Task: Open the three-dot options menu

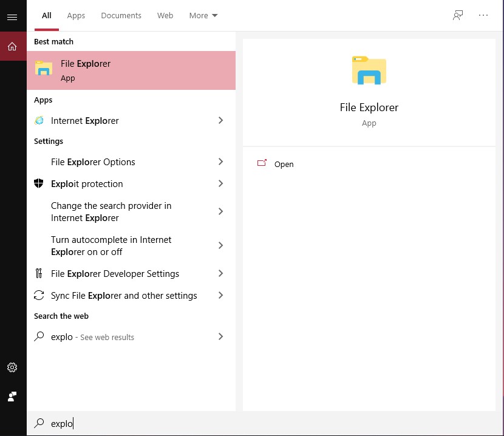Action: tap(483, 15)
